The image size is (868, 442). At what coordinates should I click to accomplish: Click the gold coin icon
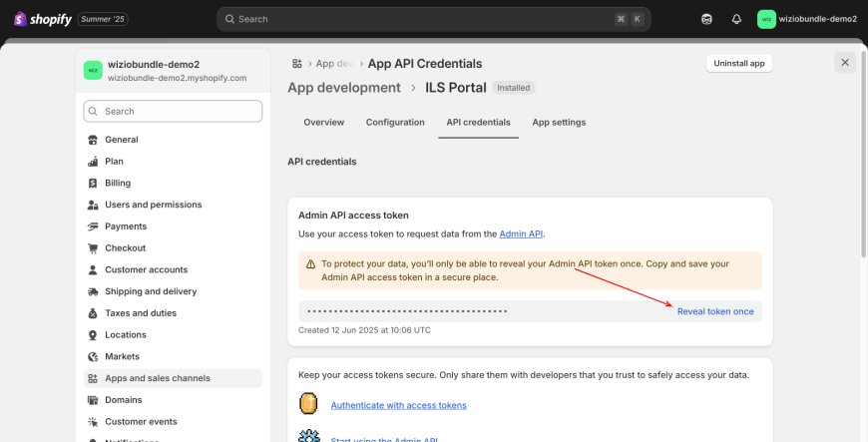click(308, 403)
